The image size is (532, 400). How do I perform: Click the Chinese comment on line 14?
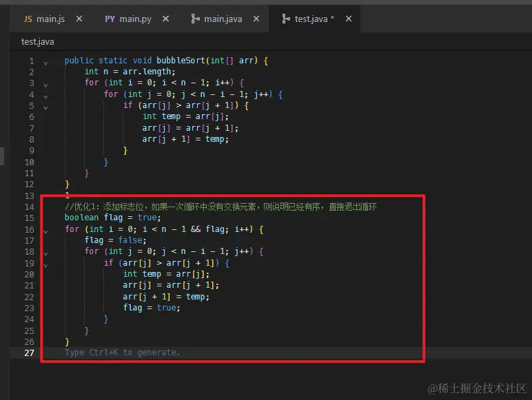coord(221,207)
